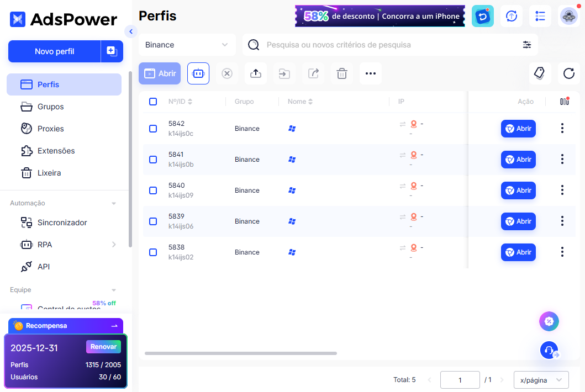Click the move-to-group toolbar icon
Screen dimensions: 585x392
284,73
